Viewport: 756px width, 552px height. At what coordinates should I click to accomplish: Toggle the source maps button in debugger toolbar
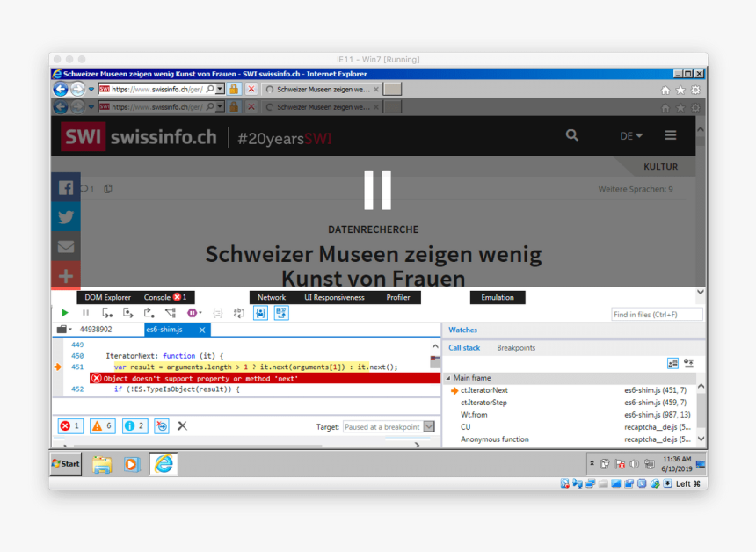point(281,314)
